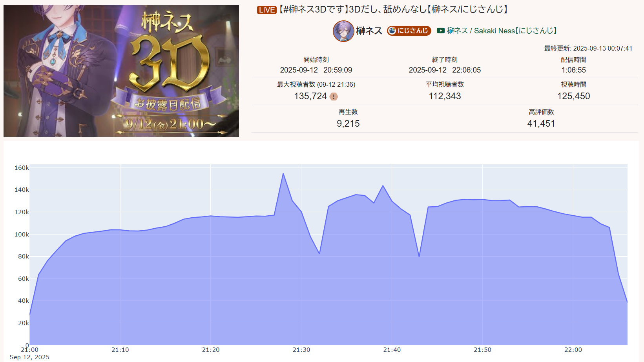Select the peak viewers value 135,724

(x=310, y=96)
